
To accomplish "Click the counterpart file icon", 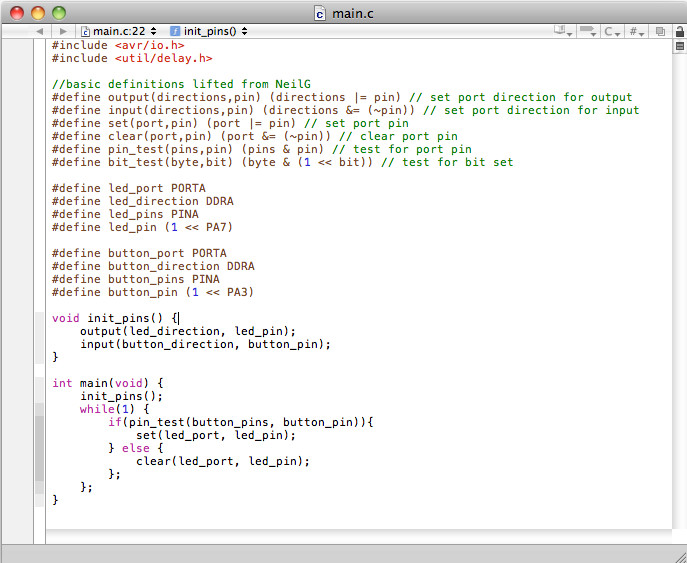I will 660,31.
